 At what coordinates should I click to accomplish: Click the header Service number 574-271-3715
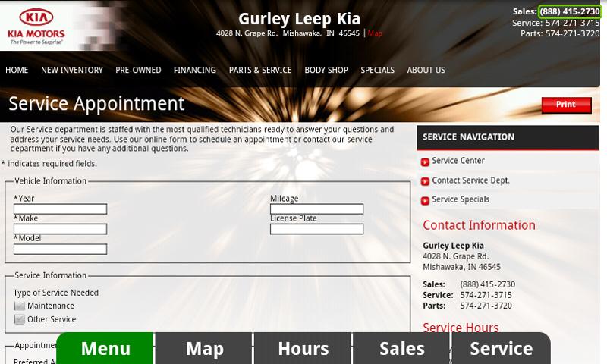pos(573,23)
